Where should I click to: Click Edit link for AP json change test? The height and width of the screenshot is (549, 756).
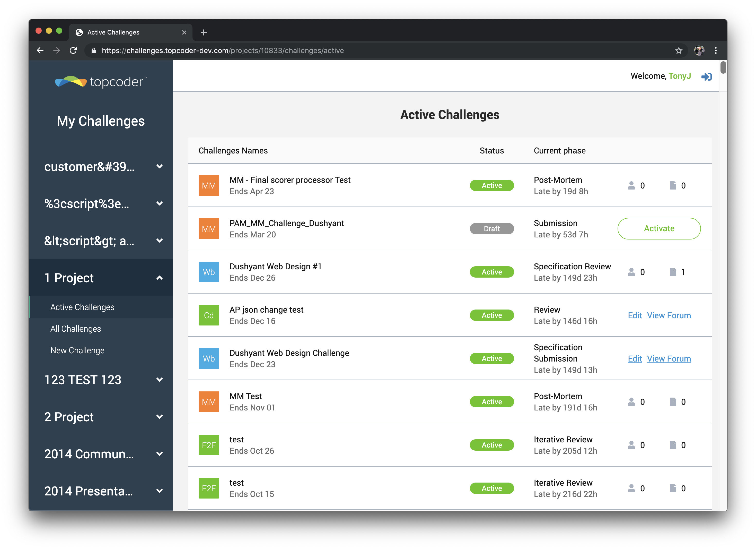click(635, 315)
